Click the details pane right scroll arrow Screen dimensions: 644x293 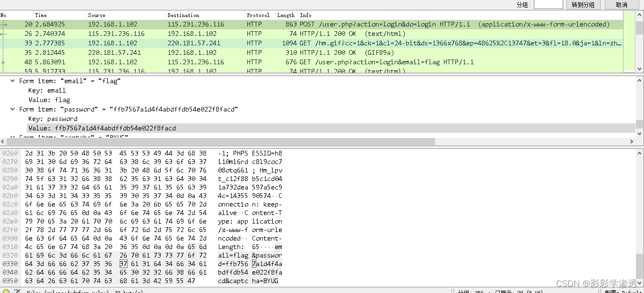click(632, 141)
